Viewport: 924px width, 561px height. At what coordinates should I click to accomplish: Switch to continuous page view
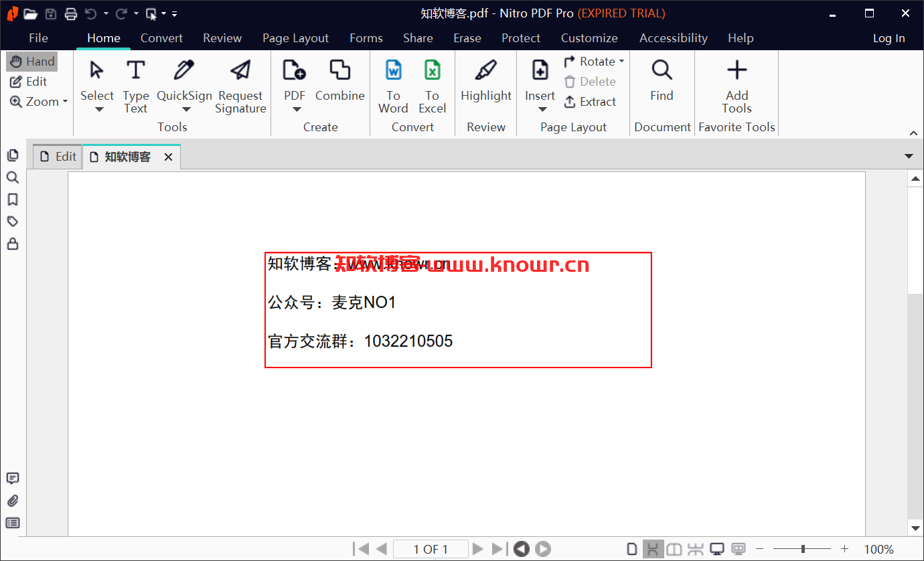point(652,550)
